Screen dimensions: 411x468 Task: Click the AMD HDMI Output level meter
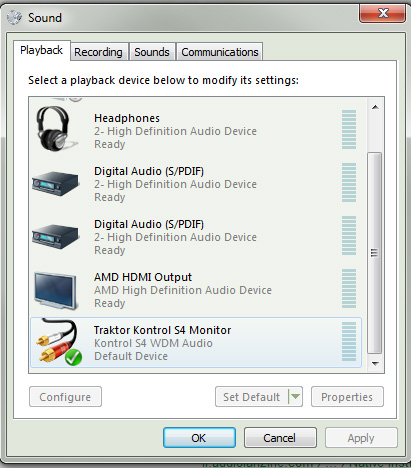[349, 289]
